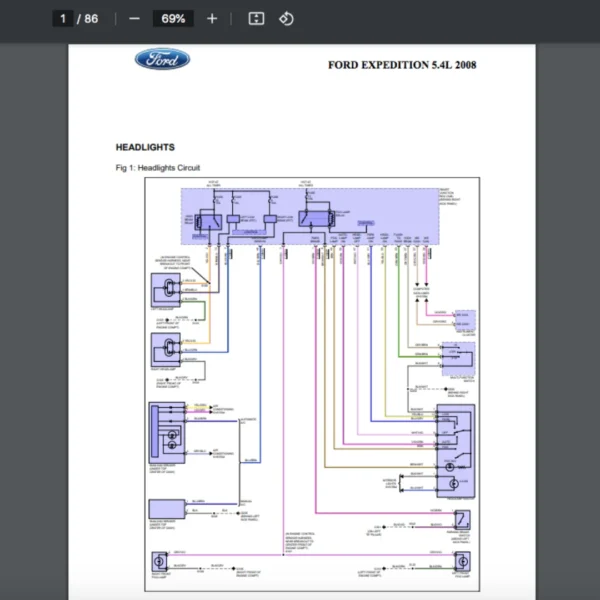600x600 pixels.
Task: Click the large headlamp switch block
Action: (x=456, y=451)
